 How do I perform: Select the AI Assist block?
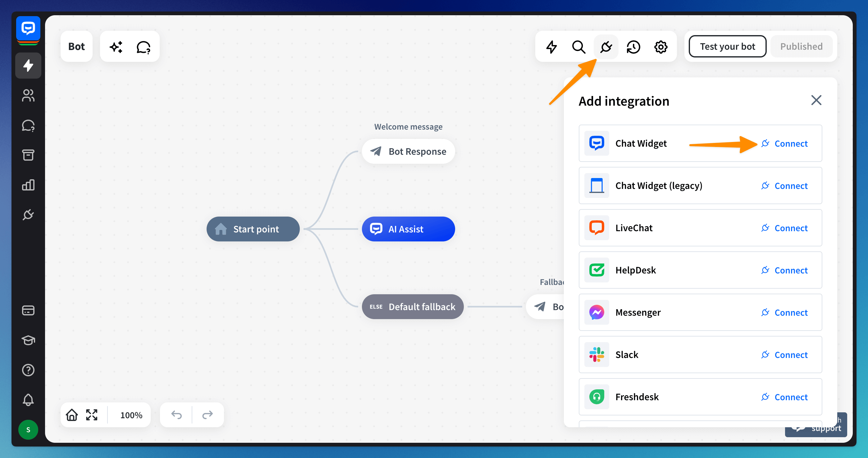click(408, 229)
